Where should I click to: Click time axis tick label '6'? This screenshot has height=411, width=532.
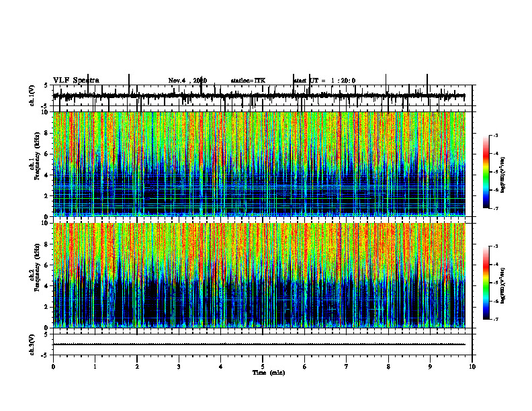click(305, 367)
